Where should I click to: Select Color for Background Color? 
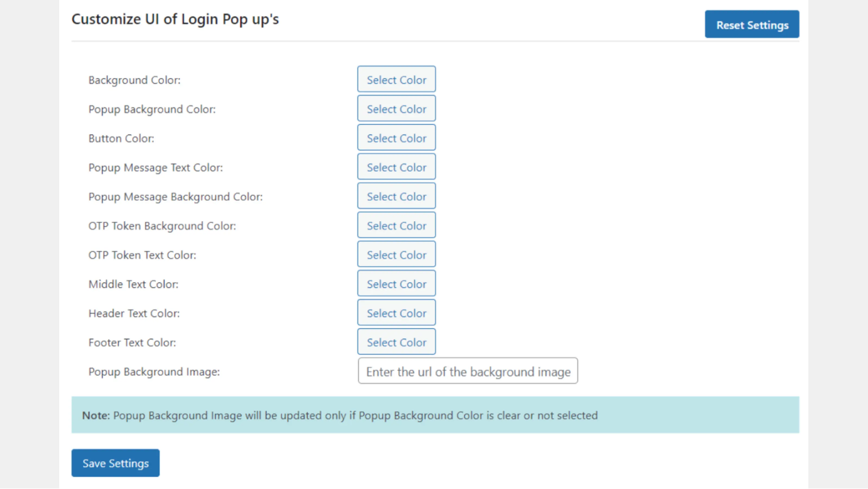(x=396, y=80)
